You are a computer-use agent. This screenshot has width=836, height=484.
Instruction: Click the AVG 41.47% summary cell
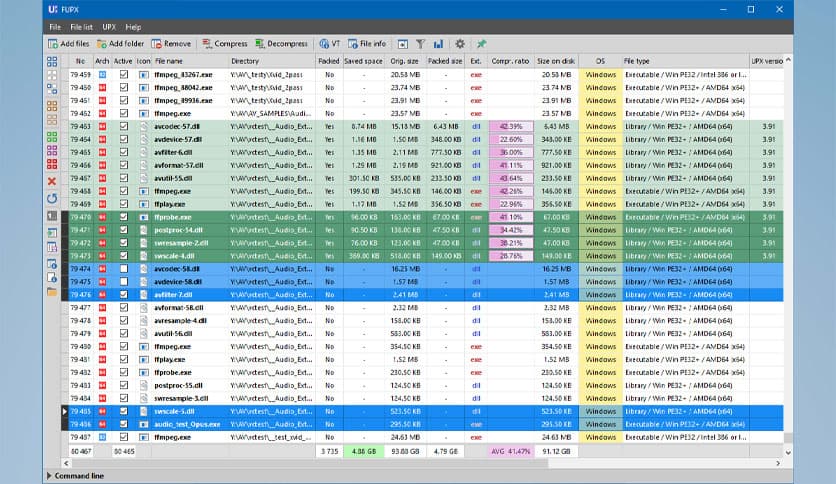(511, 451)
